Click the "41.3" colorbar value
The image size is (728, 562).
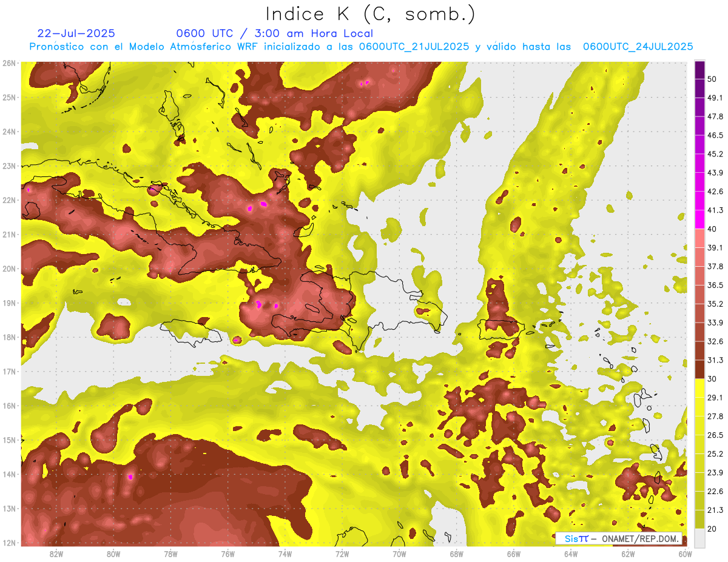(715, 210)
